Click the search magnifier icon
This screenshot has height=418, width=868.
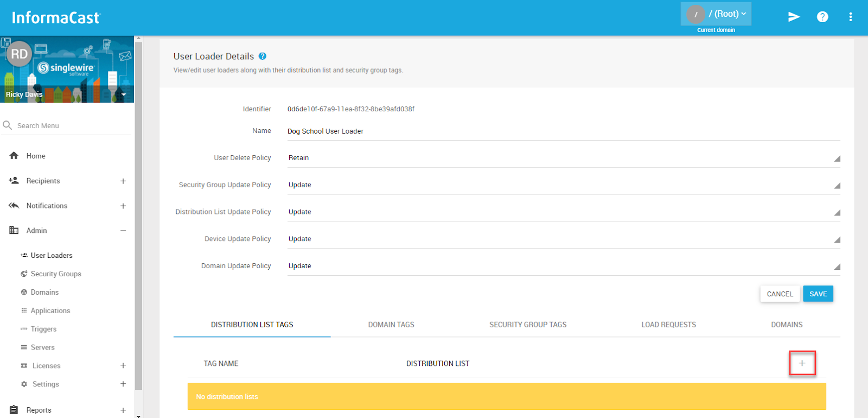tap(8, 125)
